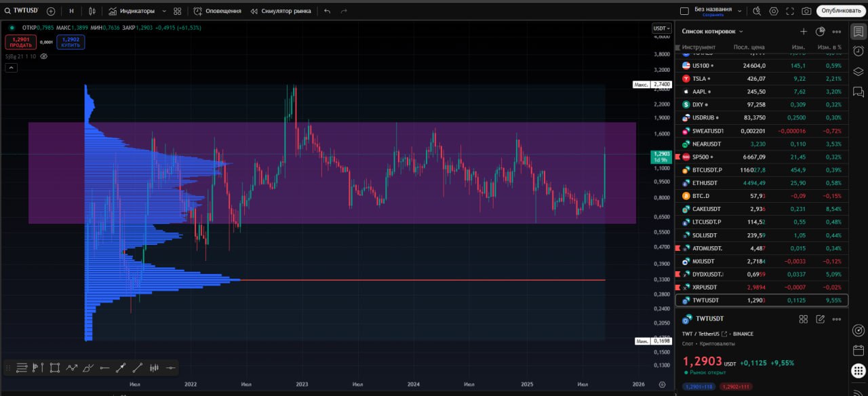Image resolution: width=868 pixels, height=396 pixels.
Task: Add a symbol to compare with plus icon
Action: [x=51, y=11]
